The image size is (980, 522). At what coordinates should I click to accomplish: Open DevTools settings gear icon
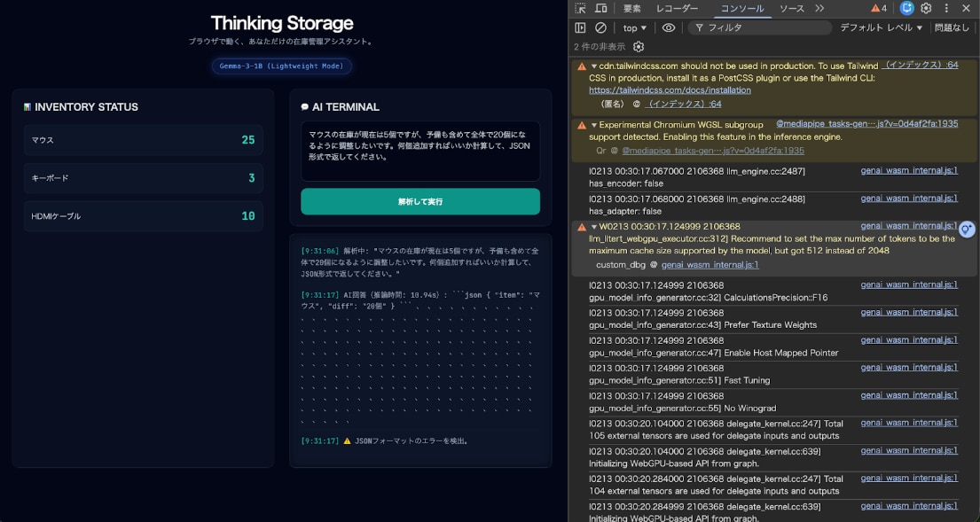pyautogui.click(x=926, y=8)
